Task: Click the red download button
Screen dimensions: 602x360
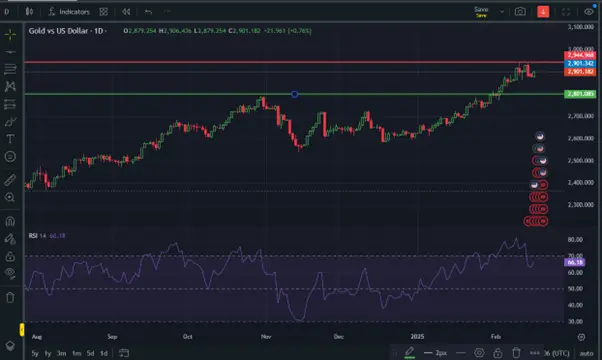Action: (x=543, y=12)
